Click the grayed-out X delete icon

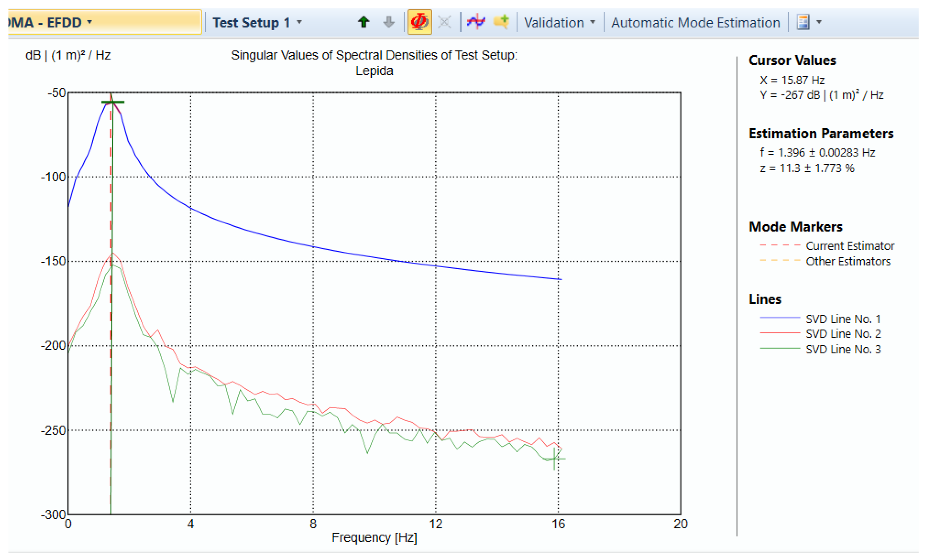tap(445, 22)
